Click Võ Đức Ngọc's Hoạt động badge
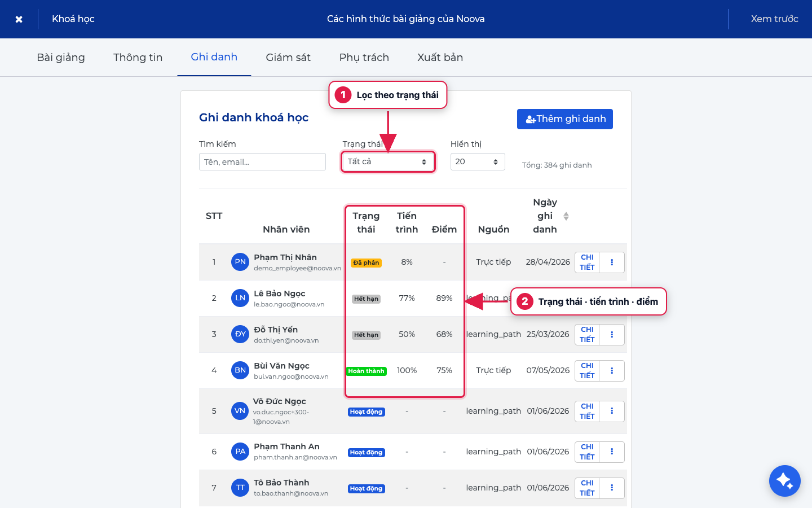The image size is (812, 508). (366, 412)
